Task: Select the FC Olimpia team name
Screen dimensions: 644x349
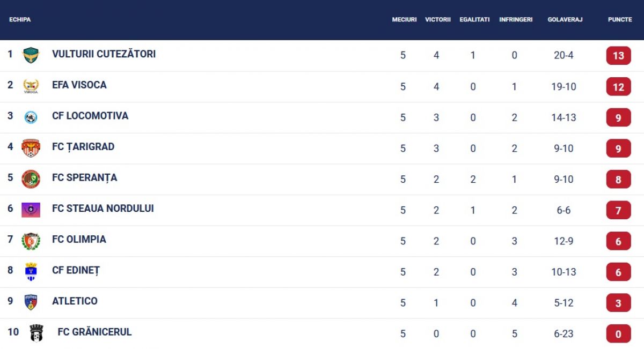Action: (x=79, y=239)
